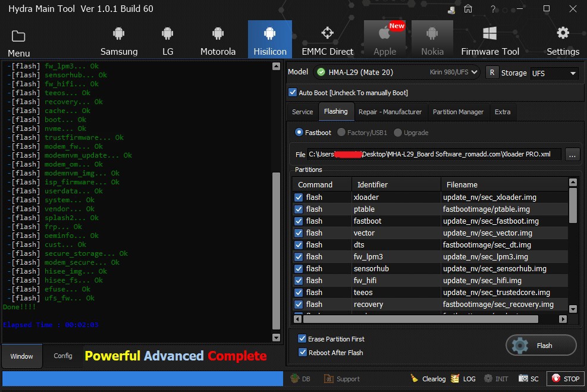Click the Flash button
This screenshot has width=587, height=392.
pos(541,346)
